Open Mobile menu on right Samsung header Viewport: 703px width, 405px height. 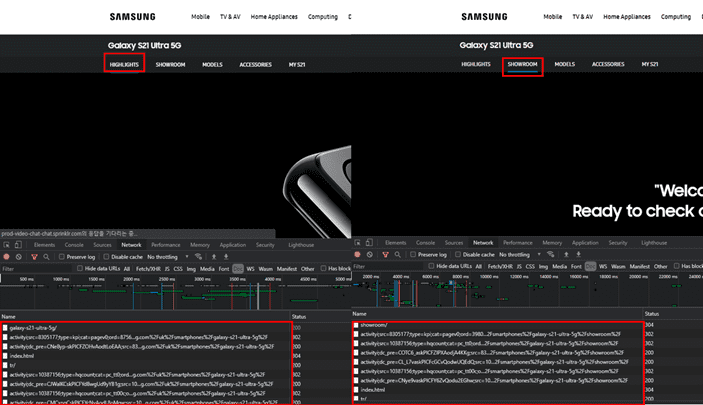(552, 17)
